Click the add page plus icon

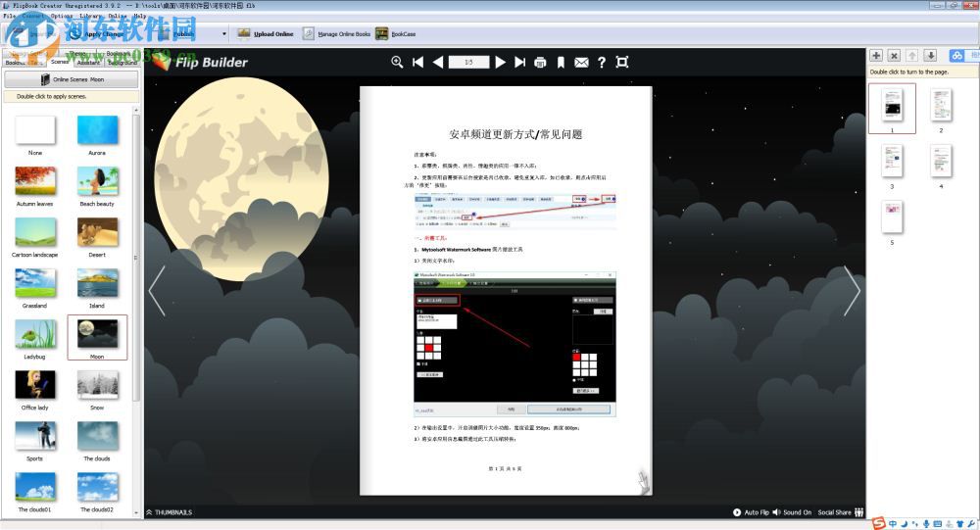tap(876, 56)
